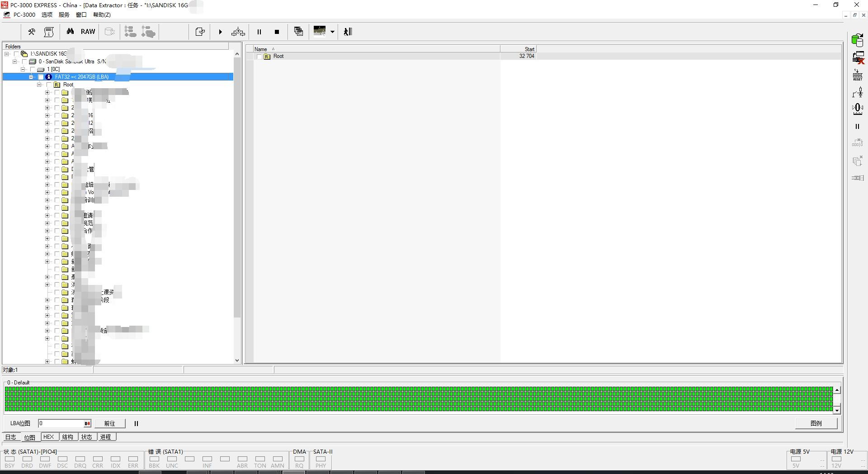Switch to the HEX tab

point(49,437)
